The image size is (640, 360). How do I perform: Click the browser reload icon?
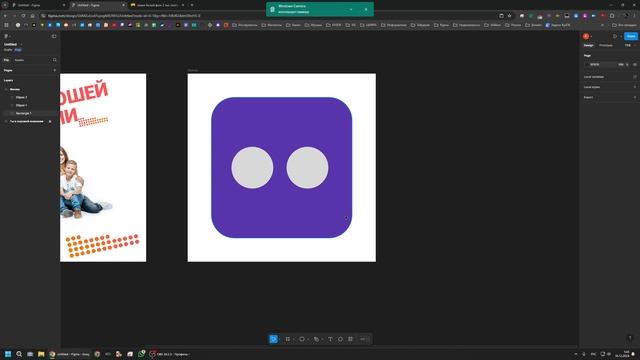(x=23, y=16)
